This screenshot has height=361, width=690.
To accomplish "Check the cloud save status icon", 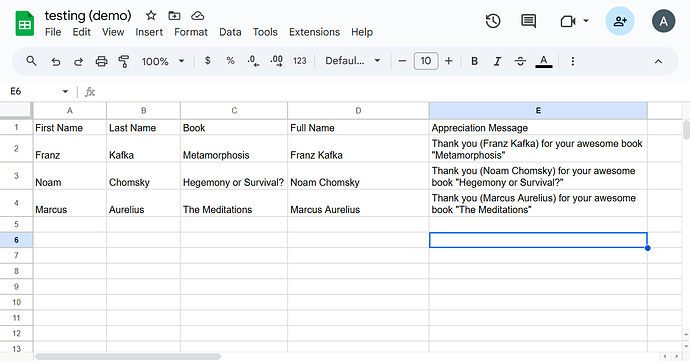I will (198, 16).
